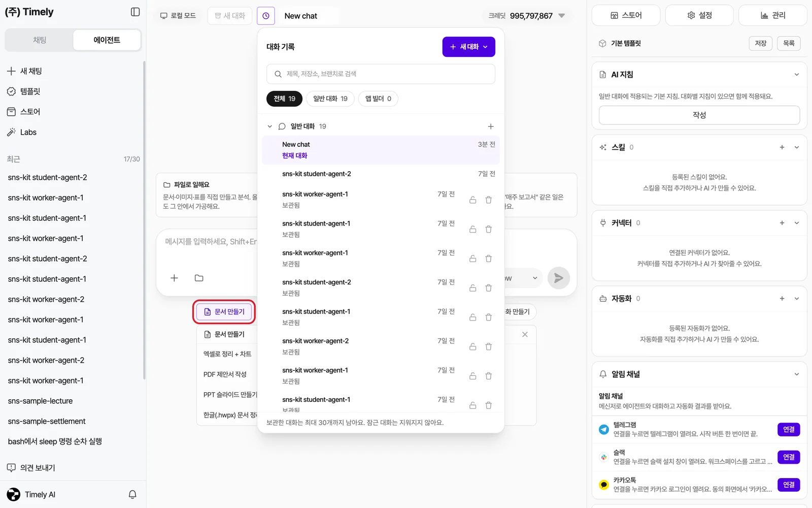
Task: Toggle 로컬 모드 at the top bar
Action: (x=178, y=16)
